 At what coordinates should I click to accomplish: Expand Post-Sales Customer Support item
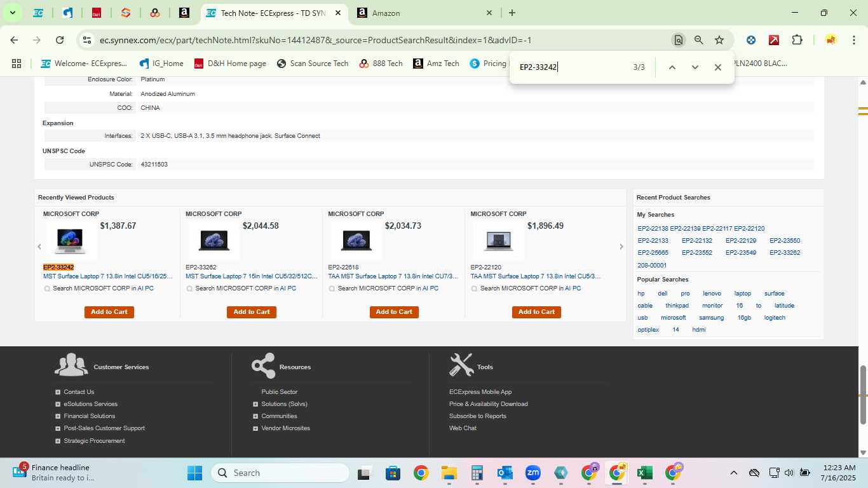click(58, 428)
